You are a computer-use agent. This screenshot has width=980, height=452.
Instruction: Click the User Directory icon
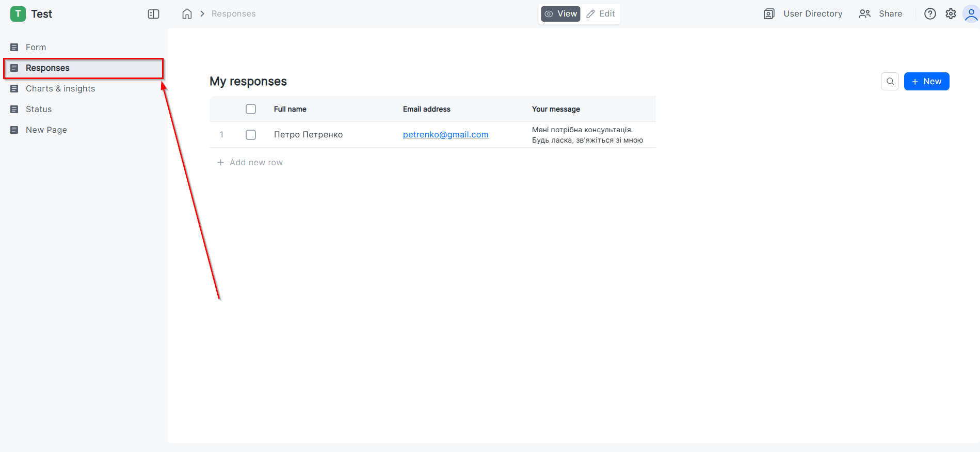point(769,14)
